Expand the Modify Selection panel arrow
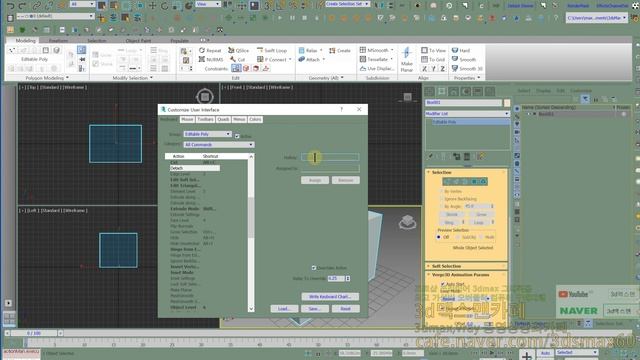 point(151,78)
